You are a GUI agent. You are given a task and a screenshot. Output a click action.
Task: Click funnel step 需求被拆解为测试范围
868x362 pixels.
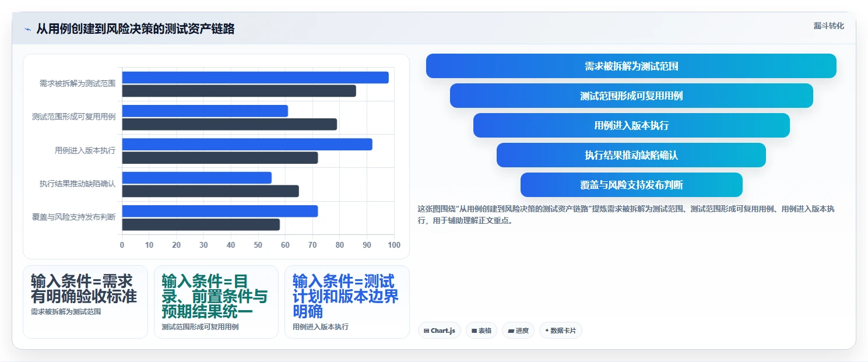[631, 66]
